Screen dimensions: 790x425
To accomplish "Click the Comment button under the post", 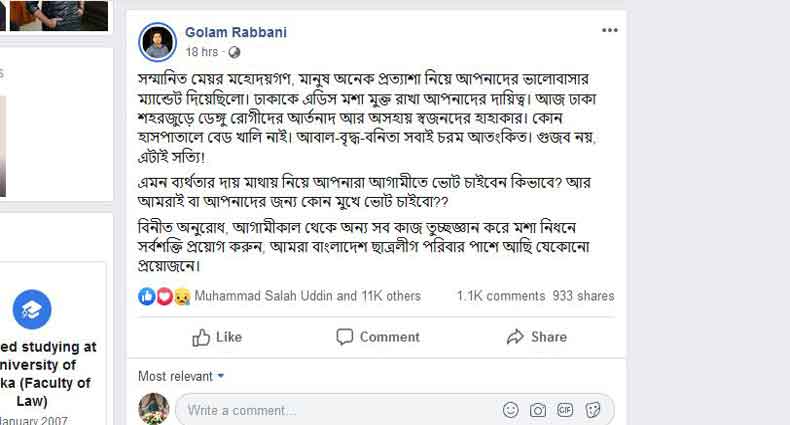I will tap(378, 337).
